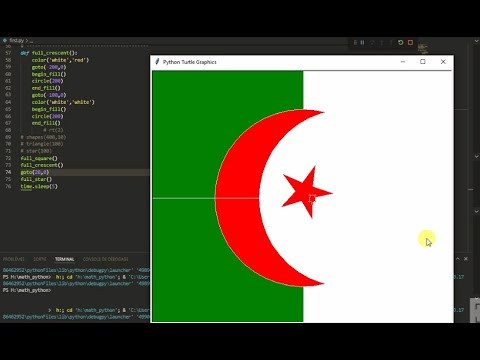The image size is (480, 360).
Task: Select the TERMINAL panel tab
Action: tap(64, 259)
